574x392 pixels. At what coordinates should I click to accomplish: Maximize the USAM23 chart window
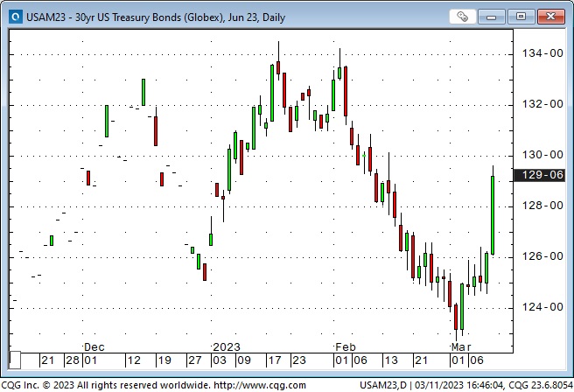(521, 17)
